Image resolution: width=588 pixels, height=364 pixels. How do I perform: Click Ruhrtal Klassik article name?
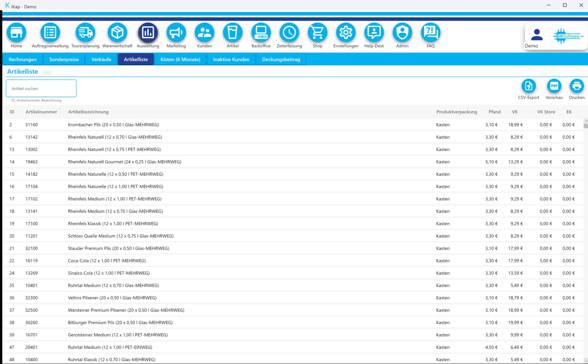(112, 360)
